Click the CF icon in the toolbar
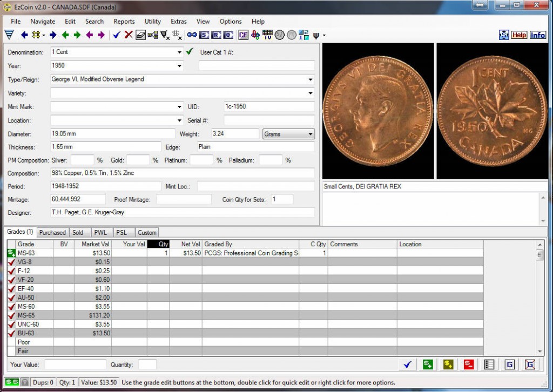Viewport: 553px width, 392px height. pos(244,35)
